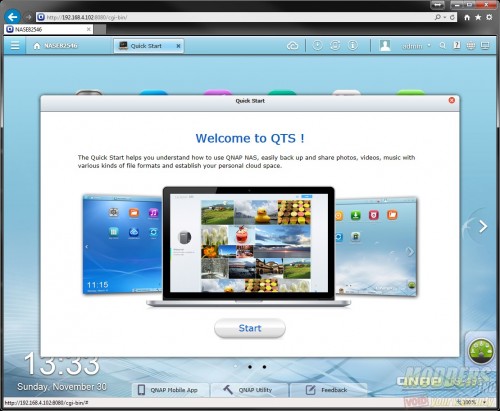The height and width of the screenshot is (411, 500).
Task: Select the third desktop page dot
Action: coord(264,367)
